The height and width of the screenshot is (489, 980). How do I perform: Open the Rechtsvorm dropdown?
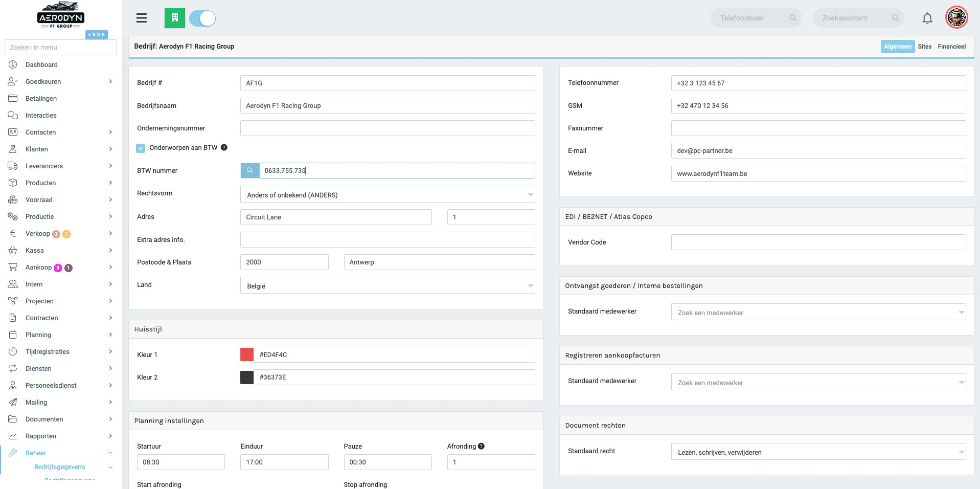388,194
